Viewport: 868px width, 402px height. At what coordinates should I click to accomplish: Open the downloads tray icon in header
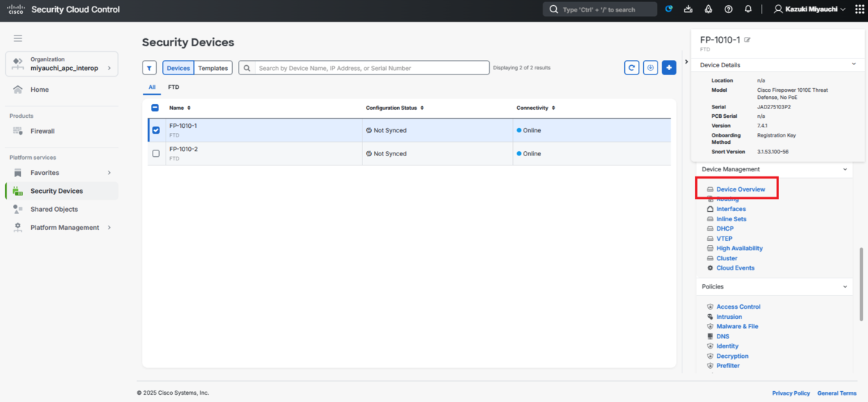pyautogui.click(x=688, y=9)
